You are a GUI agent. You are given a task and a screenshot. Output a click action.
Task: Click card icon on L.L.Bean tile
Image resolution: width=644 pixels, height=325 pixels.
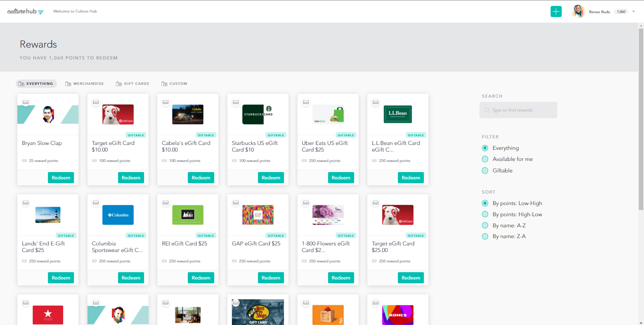coord(376,102)
